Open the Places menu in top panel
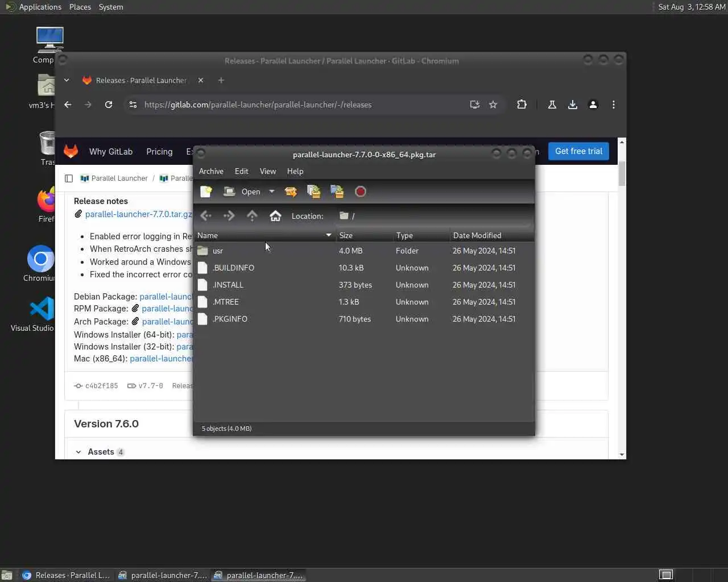Screen dimensions: 728x582 [80, 7]
